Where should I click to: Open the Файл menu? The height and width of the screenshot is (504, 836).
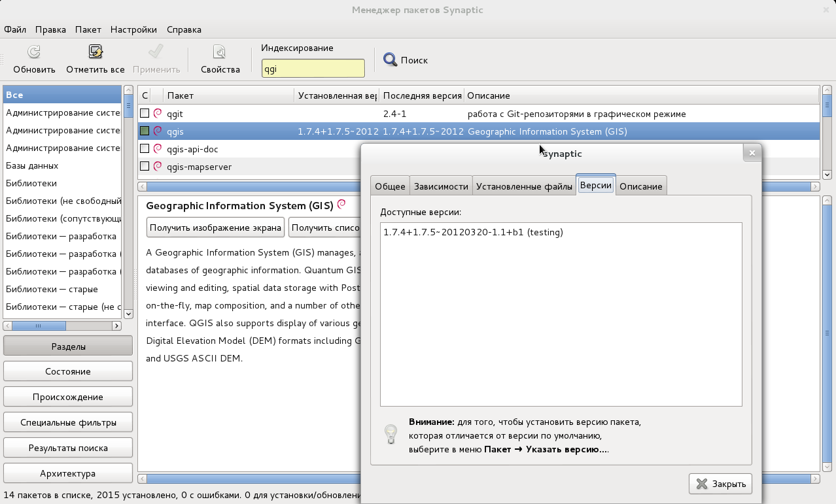coord(14,29)
